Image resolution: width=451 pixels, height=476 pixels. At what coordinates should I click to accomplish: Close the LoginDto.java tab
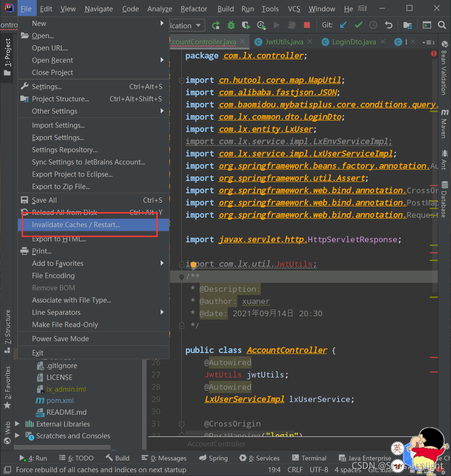pyautogui.click(x=383, y=41)
